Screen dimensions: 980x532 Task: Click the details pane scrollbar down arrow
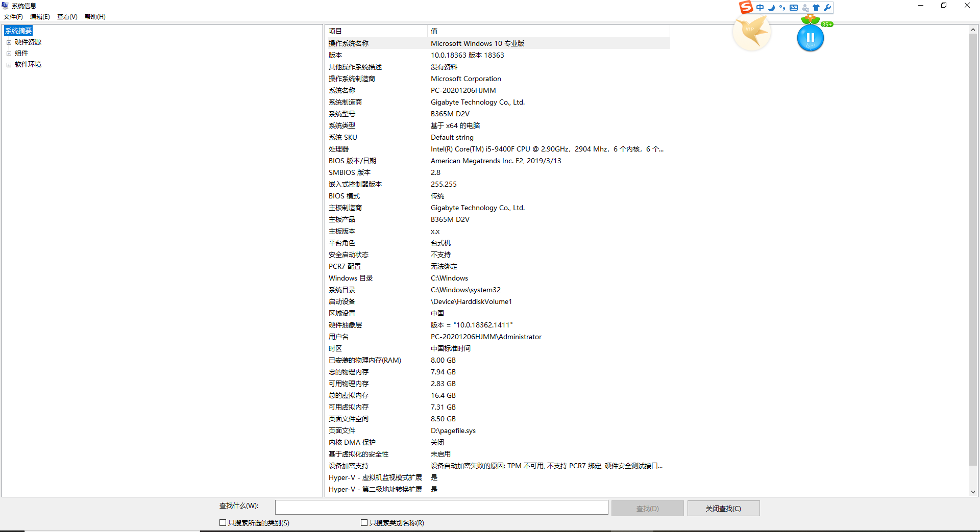click(973, 492)
